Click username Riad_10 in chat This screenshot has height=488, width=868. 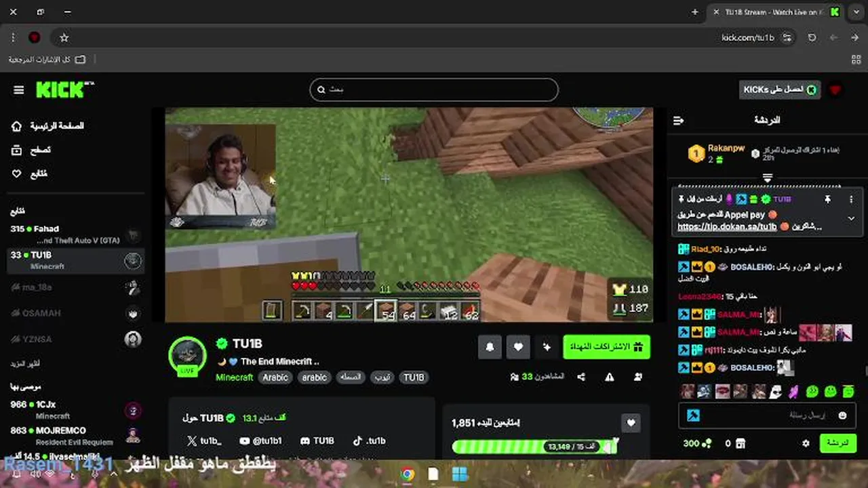[x=705, y=249]
